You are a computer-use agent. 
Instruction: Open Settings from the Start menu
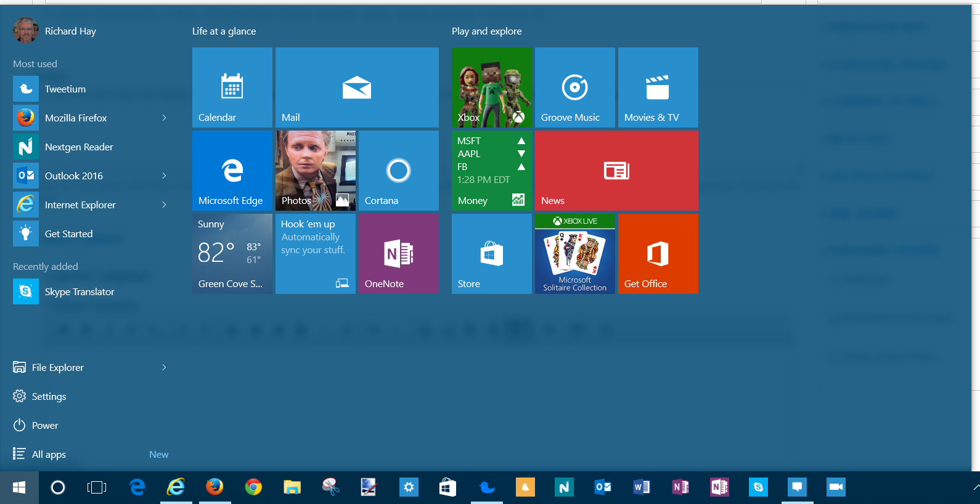coord(49,396)
